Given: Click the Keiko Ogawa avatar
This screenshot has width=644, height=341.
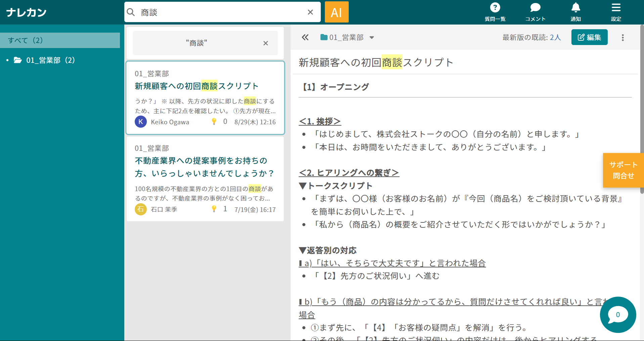Looking at the screenshot, I should click(x=141, y=122).
